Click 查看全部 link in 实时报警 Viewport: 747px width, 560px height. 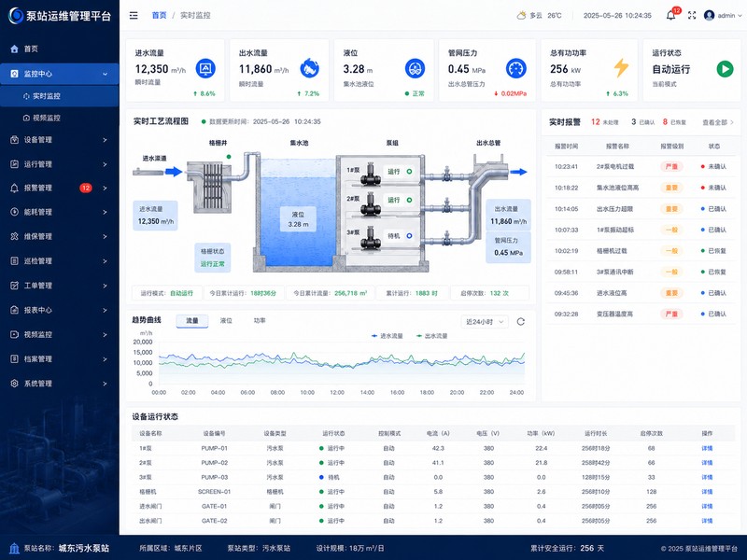718,122
